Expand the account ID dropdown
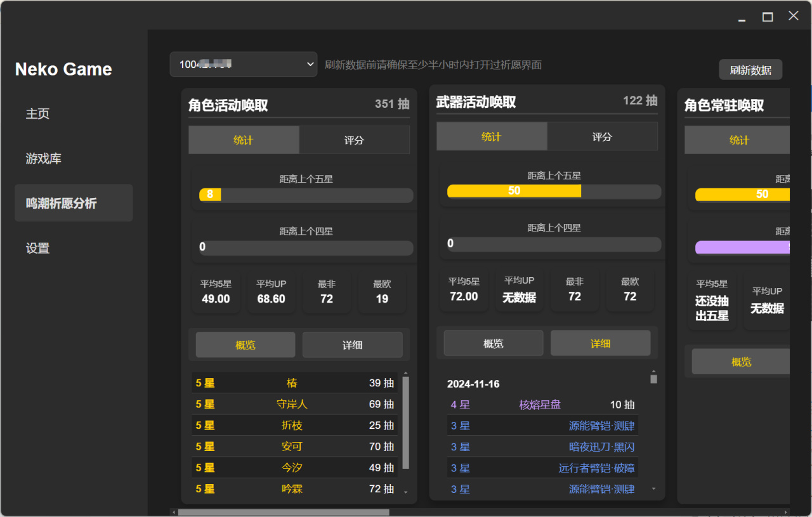The height and width of the screenshot is (517, 812). click(x=244, y=64)
